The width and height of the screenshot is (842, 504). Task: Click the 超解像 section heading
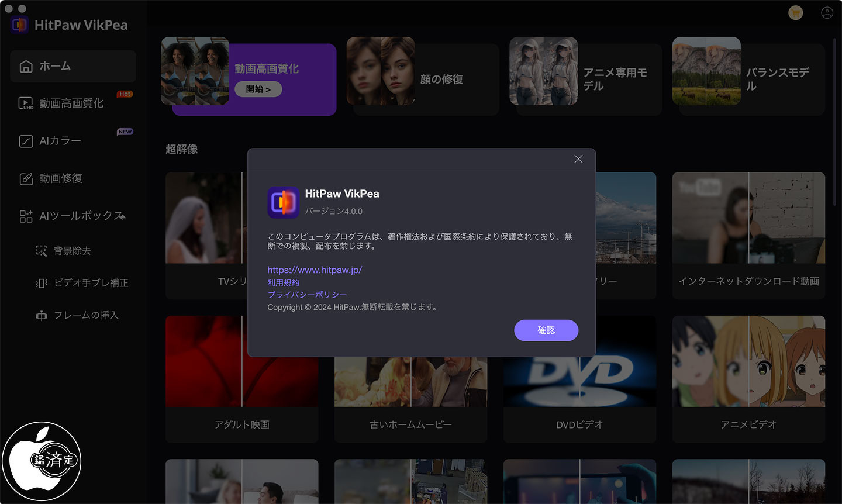coord(182,149)
